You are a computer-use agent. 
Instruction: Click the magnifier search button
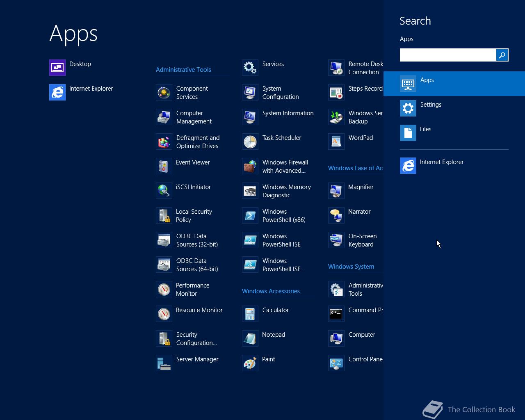pyautogui.click(x=502, y=55)
